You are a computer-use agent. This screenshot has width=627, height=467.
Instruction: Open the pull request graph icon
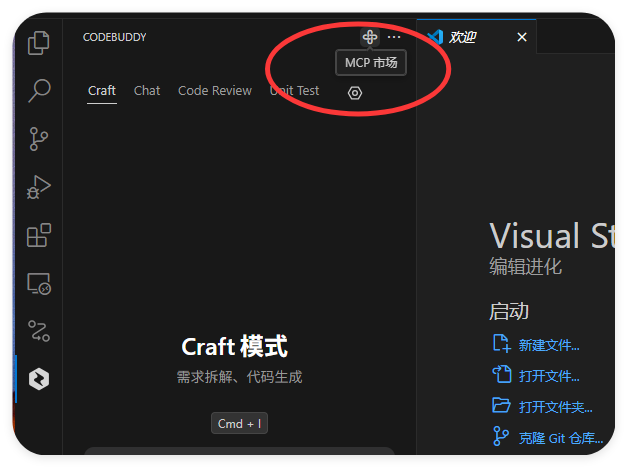click(39, 331)
